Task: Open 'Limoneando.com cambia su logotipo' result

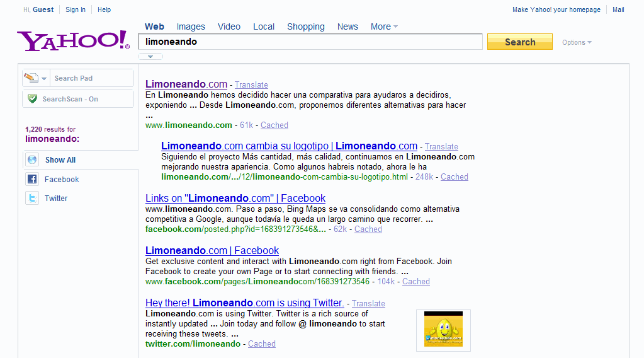Action: pos(289,146)
